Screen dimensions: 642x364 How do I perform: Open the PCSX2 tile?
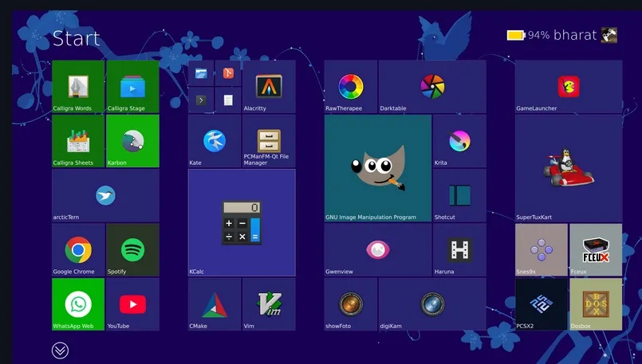tap(542, 304)
